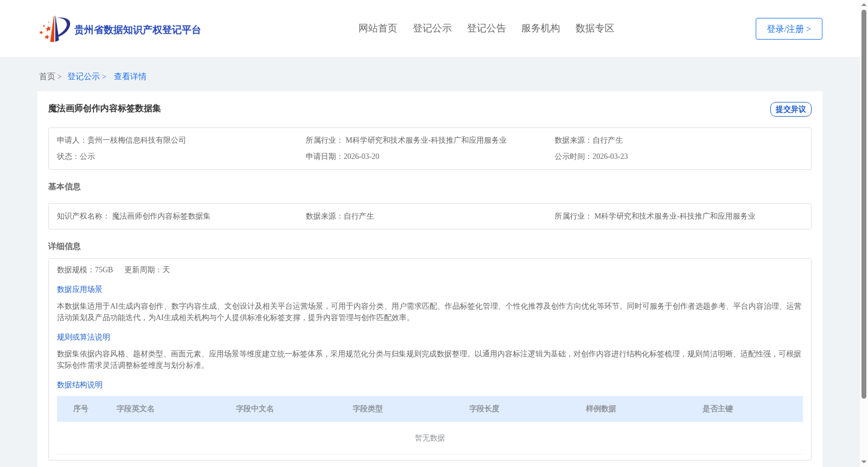Open the 登记公告 navigation item
The width and height of the screenshot is (868, 467).
tap(486, 28)
